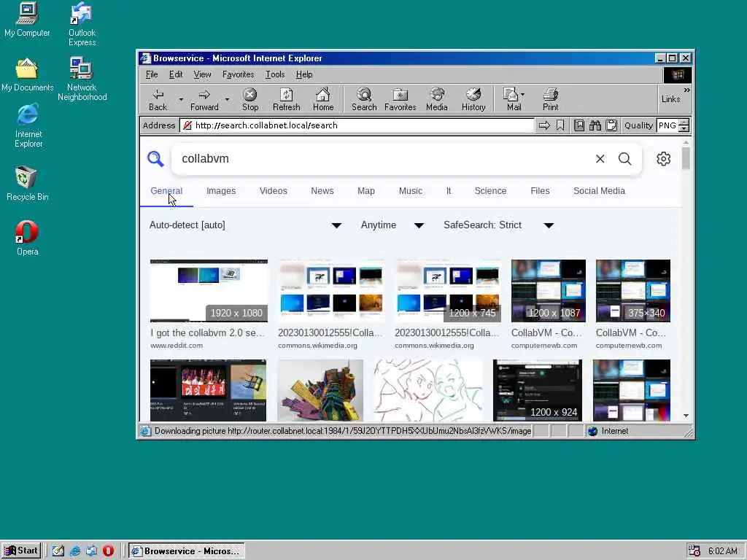The width and height of the screenshot is (747, 560).
Task: Click Browservice taskbar button
Action: click(187, 551)
